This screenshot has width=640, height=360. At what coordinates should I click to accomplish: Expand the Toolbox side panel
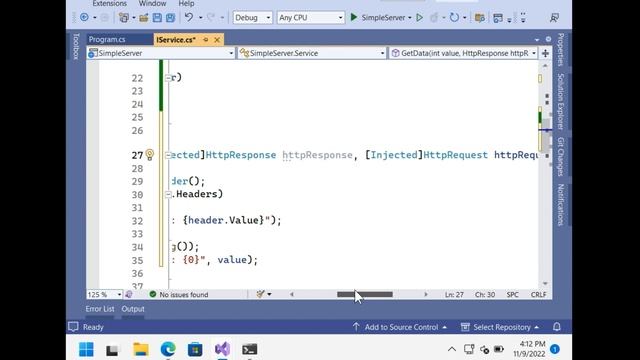(76, 46)
